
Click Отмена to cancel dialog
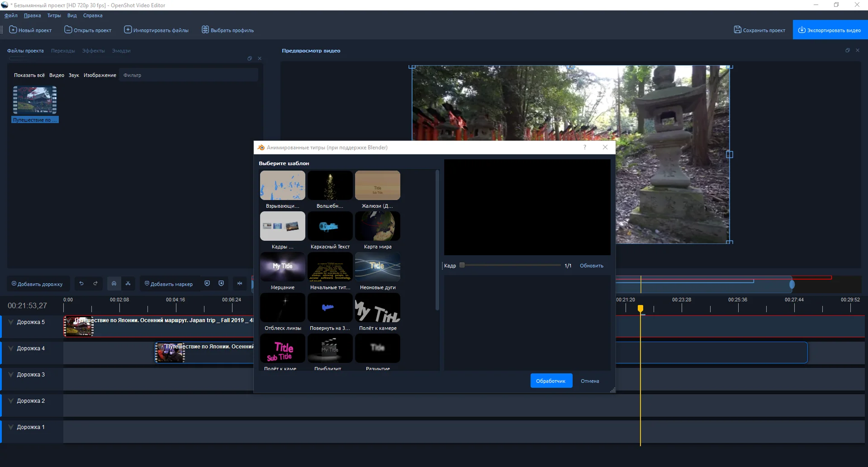[590, 381]
